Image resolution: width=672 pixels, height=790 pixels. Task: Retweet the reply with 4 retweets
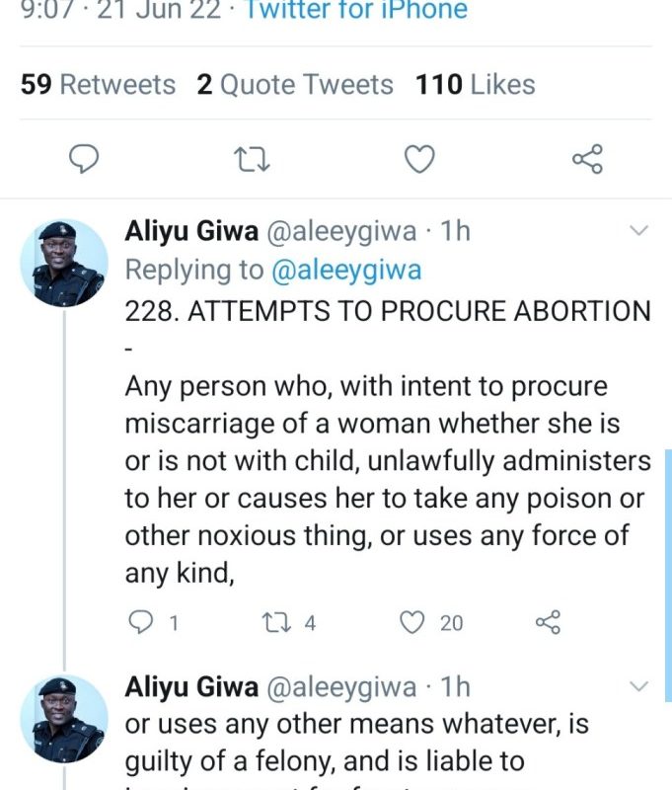click(x=271, y=622)
